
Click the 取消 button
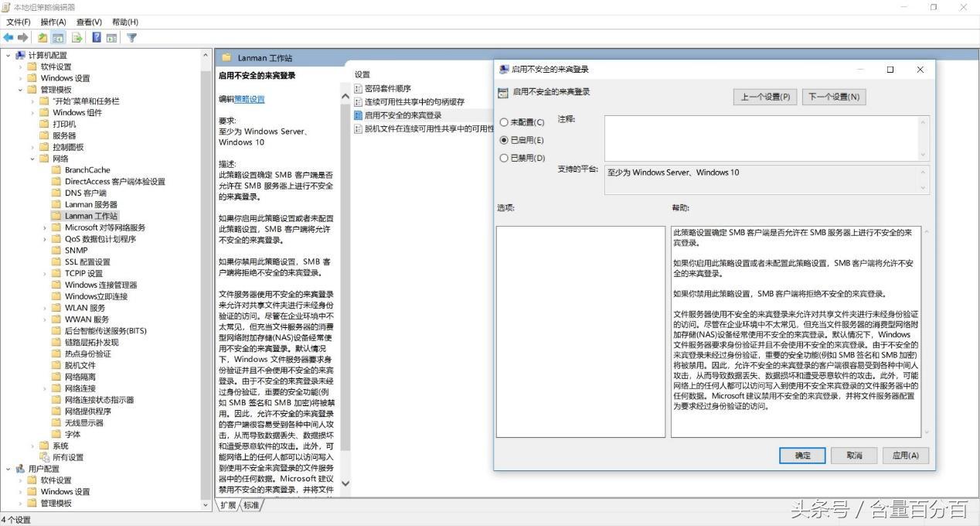point(854,456)
